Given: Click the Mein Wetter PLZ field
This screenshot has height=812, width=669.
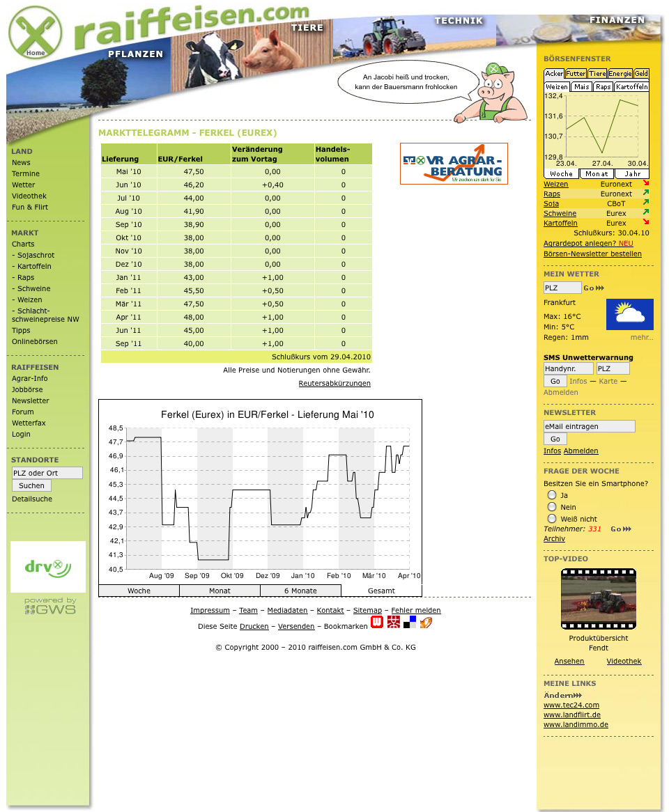Looking at the screenshot, I should point(562,288).
